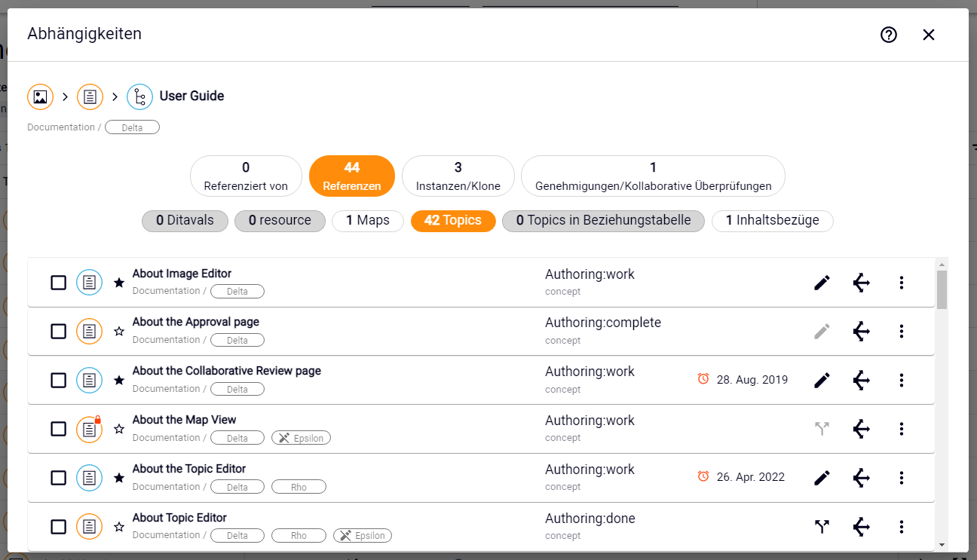Switch to Instanzen/Klone tab

coord(458,176)
